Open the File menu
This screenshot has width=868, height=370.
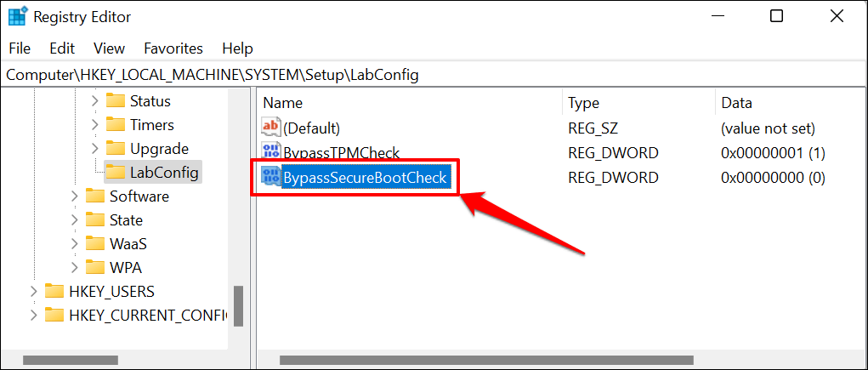click(x=20, y=48)
